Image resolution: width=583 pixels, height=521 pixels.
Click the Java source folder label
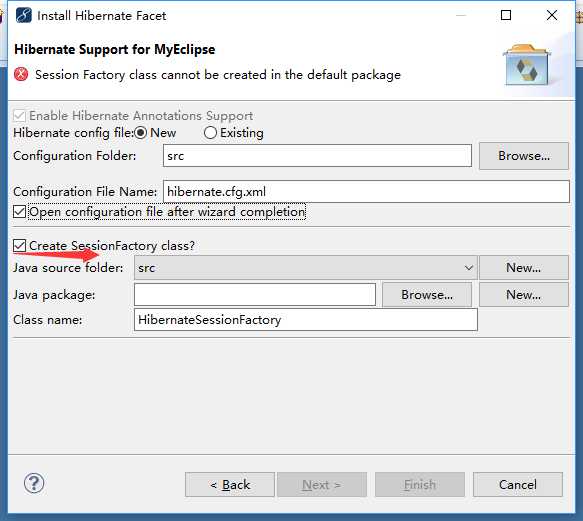(x=68, y=268)
